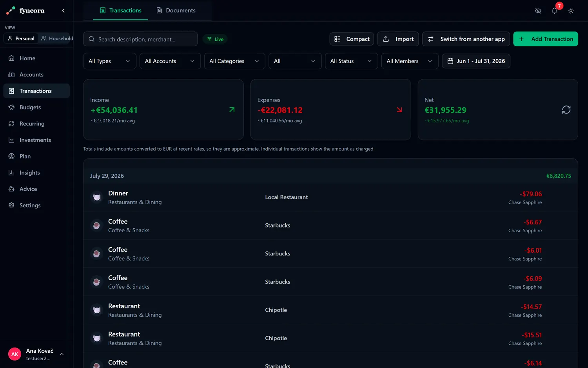The image size is (588, 368).
Task: Open Recurring in the sidebar
Action: [36, 124]
